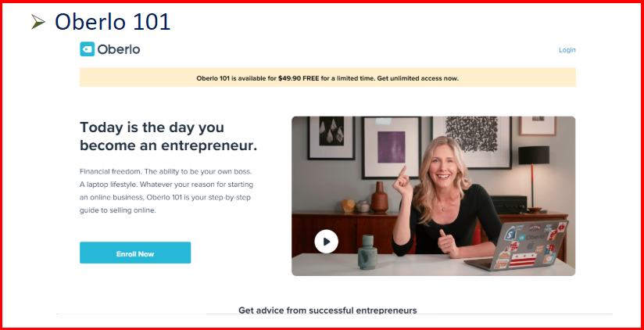Click the $49.90 price in the banner

(x=289, y=78)
